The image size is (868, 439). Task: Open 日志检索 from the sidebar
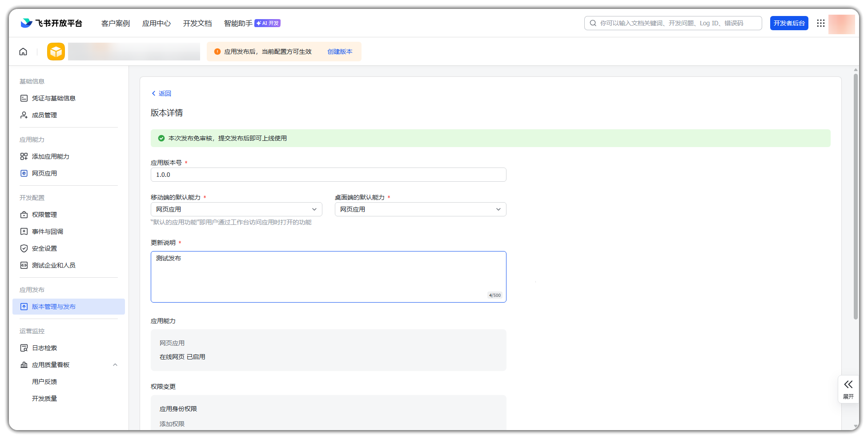pyautogui.click(x=44, y=348)
